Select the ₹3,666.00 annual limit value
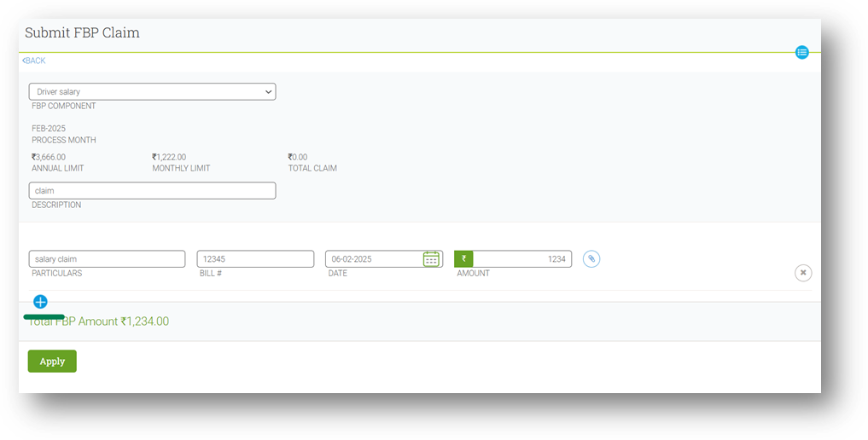868x440 pixels. click(x=48, y=157)
